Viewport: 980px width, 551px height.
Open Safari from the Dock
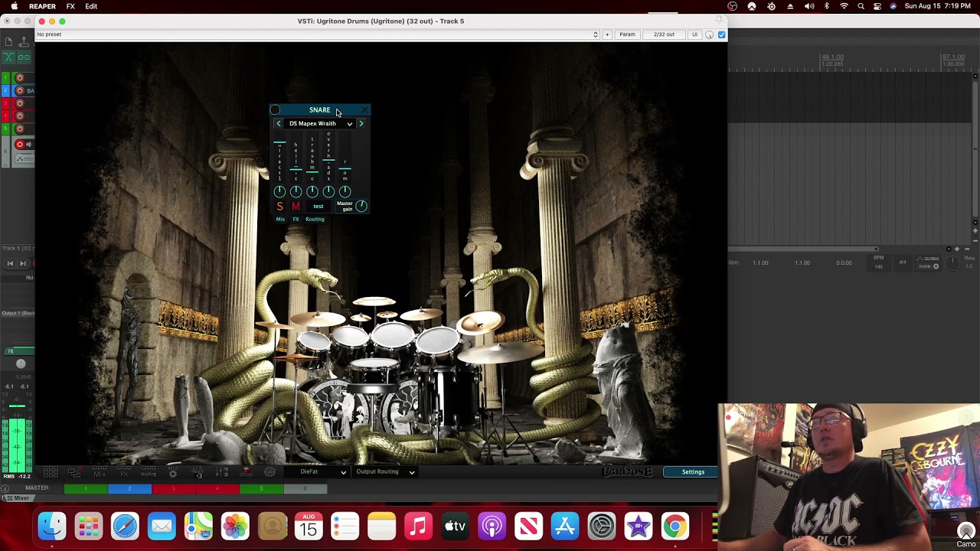(125, 527)
